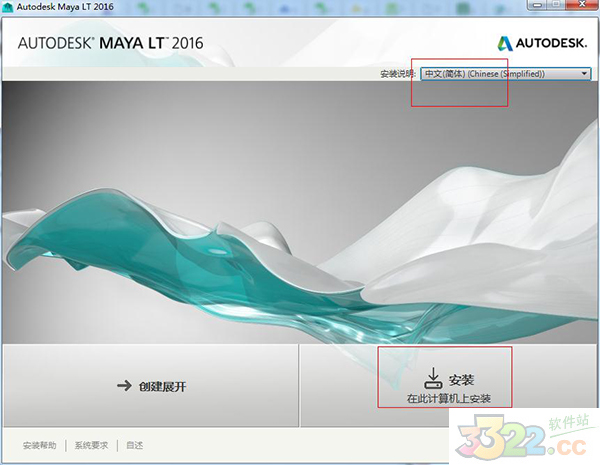The width and height of the screenshot is (600, 465).
Task: Open the 安装帮助 installation help link
Action: pyautogui.click(x=39, y=445)
